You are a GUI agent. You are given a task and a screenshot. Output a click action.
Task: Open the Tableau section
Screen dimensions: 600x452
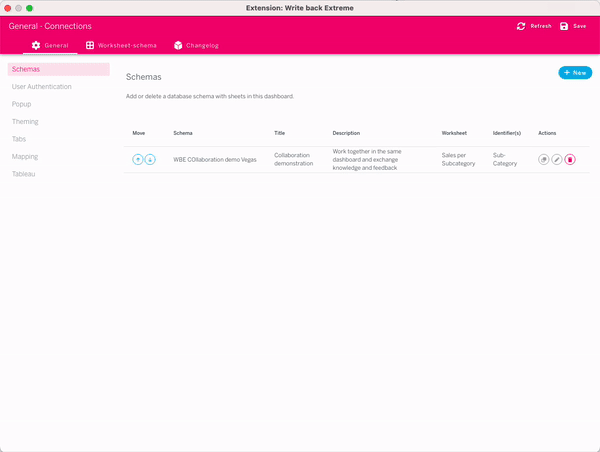(x=24, y=174)
